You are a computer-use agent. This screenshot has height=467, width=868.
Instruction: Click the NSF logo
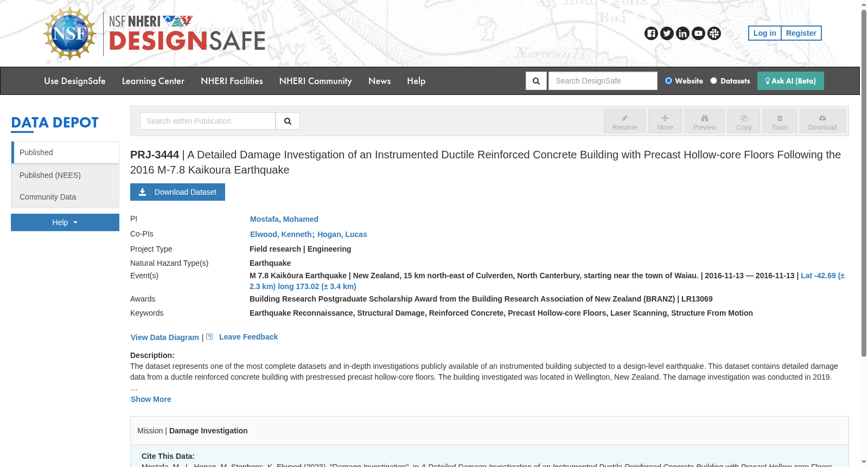70,34
